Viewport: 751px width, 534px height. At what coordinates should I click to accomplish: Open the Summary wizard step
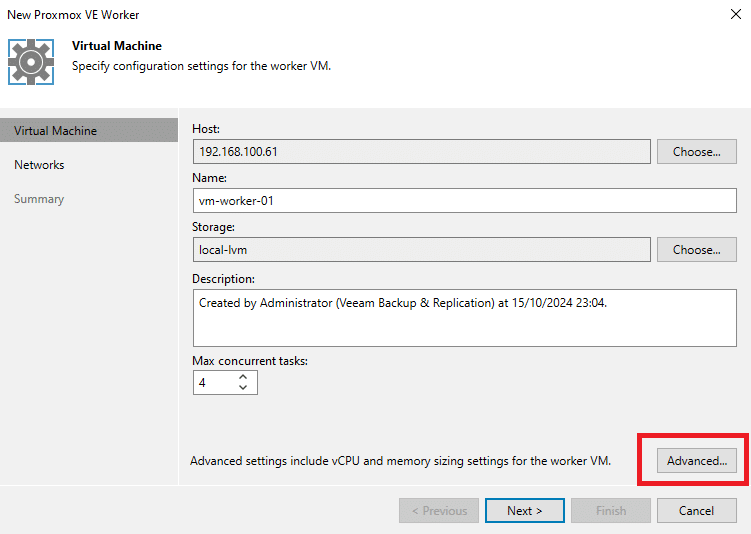coord(39,199)
